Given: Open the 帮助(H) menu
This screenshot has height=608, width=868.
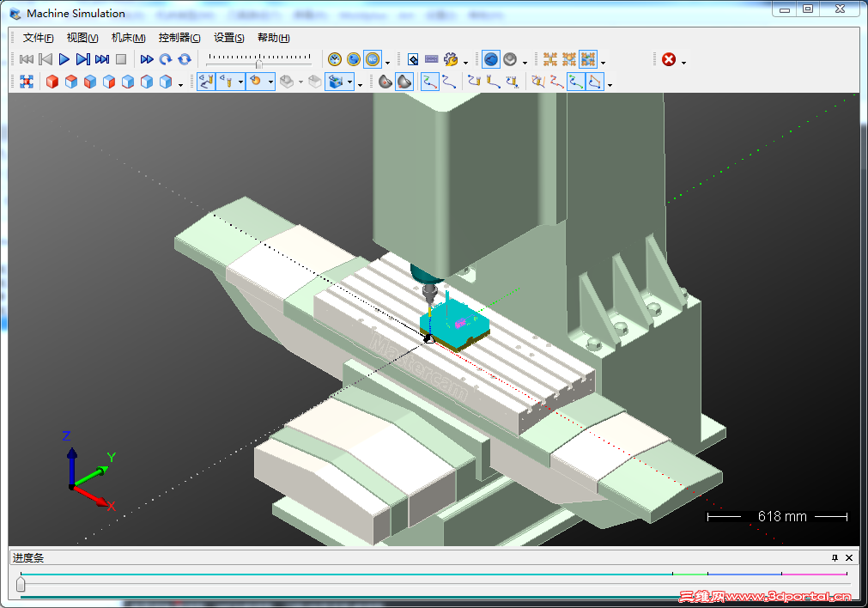Looking at the screenshot, I should click(274, 38).
